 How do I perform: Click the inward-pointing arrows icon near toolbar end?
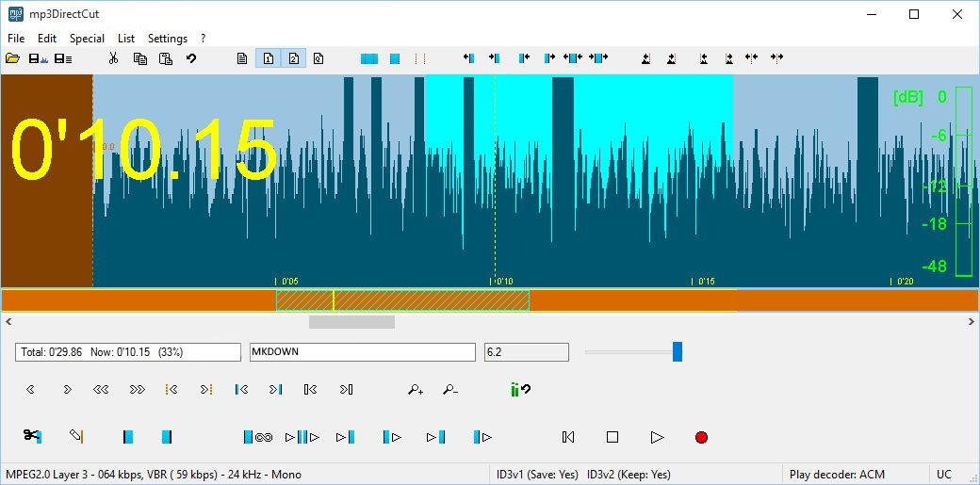[752, 58]
